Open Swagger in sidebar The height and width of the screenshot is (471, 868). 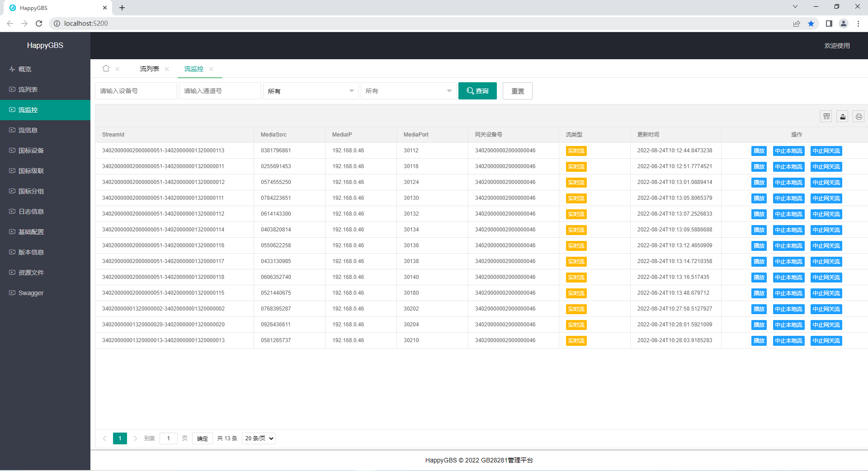(x=45, y=293)
